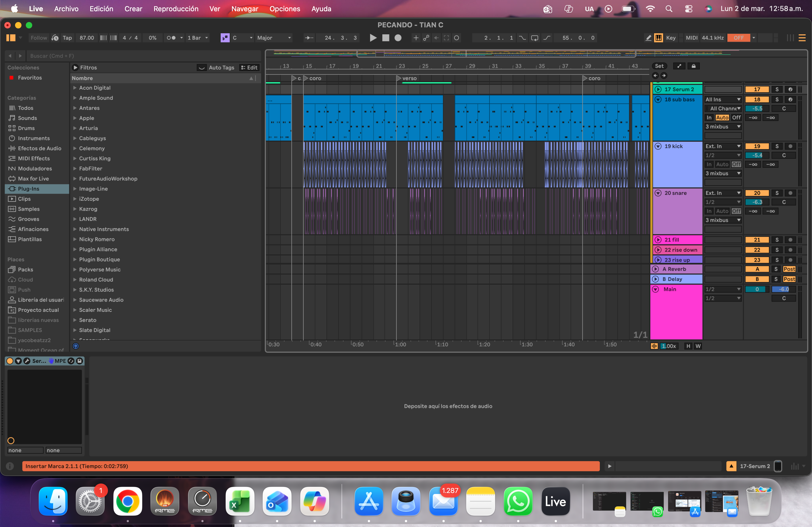Viewport: 812px width, 527px height.
Task: Open the Major scale dropdown
Action: [x=274, y=38]
